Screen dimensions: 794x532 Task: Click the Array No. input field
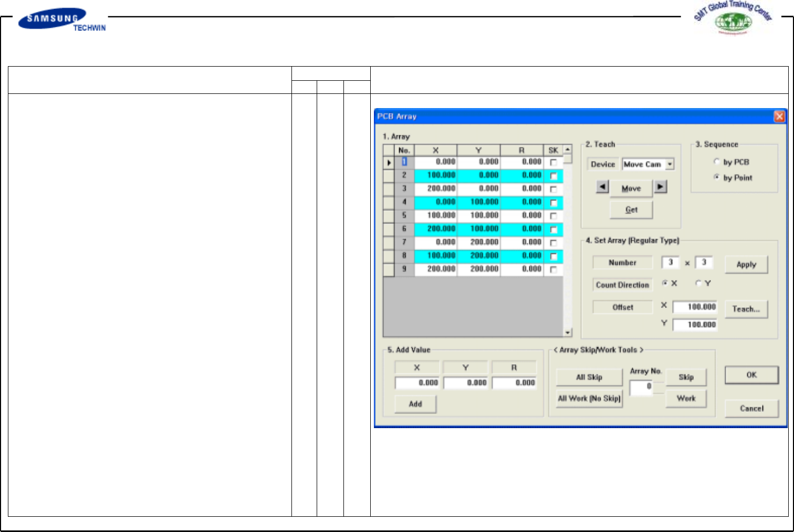[x=641, y=387]
